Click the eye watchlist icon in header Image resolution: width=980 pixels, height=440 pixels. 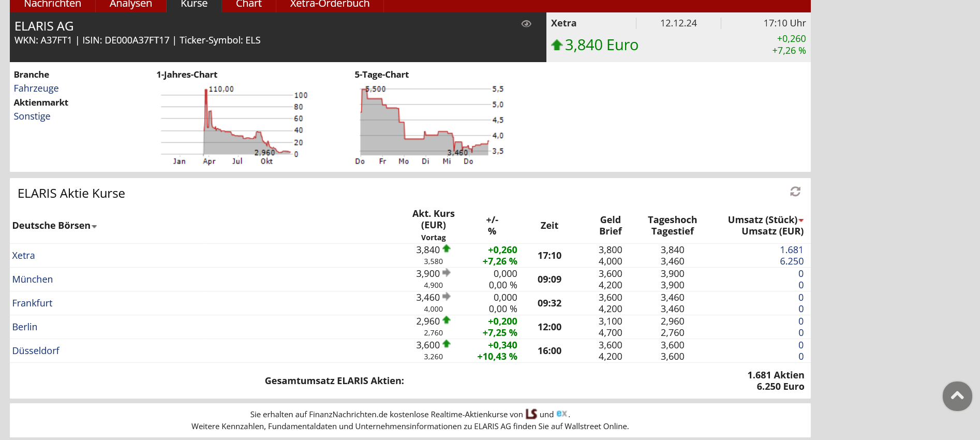pyautogui.click(x=526, y=24)
